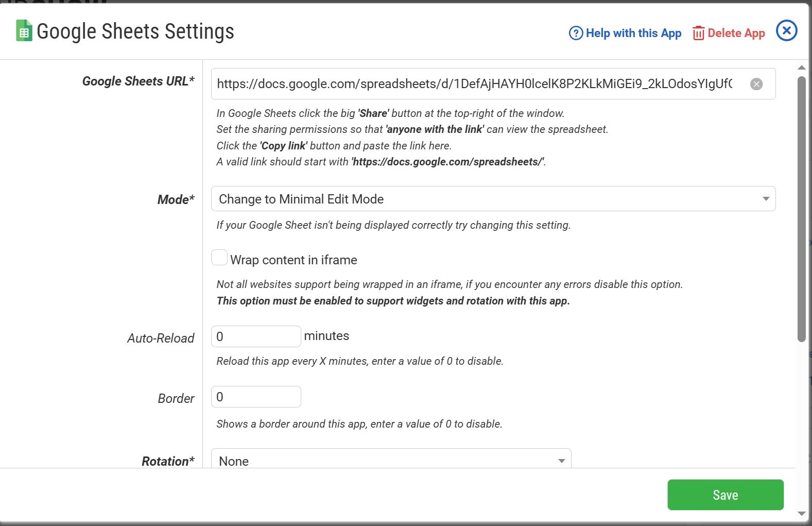The image size is (812, 526).
Task: Click the 'Google Sheets Settings' title text
Action: pyautogui.click(x=135, y=31)
